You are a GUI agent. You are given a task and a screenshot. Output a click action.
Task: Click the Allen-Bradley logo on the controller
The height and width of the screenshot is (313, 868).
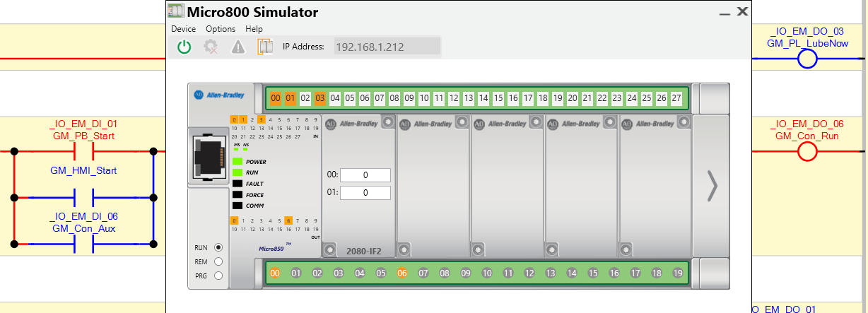tap(219, 94)
